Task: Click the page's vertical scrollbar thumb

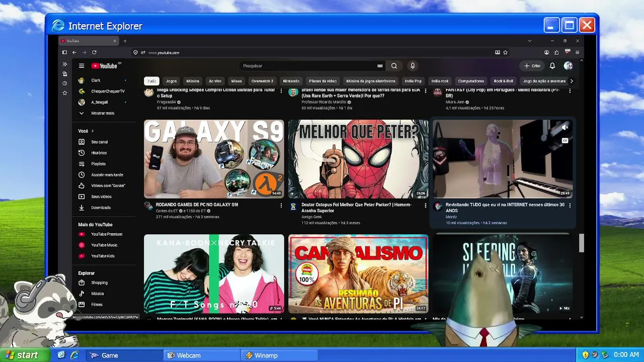Action: pos(582,243)
